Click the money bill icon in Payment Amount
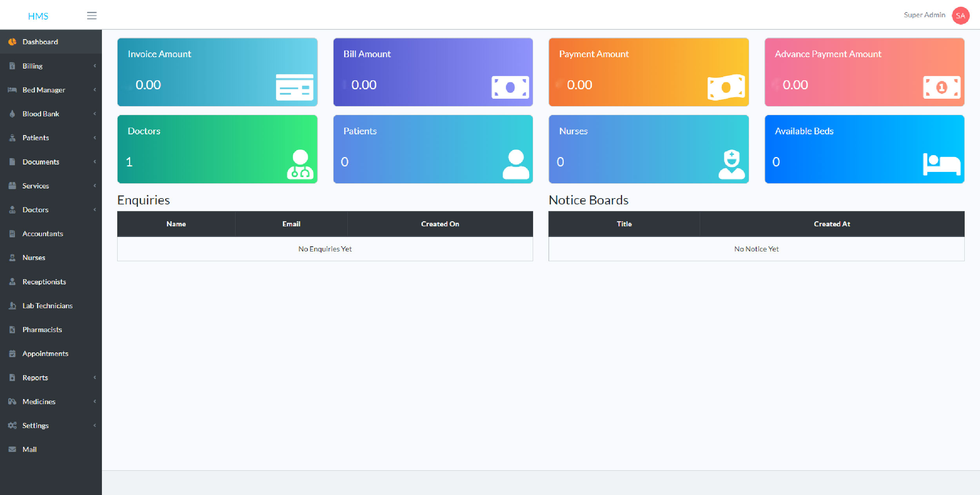 726,87
